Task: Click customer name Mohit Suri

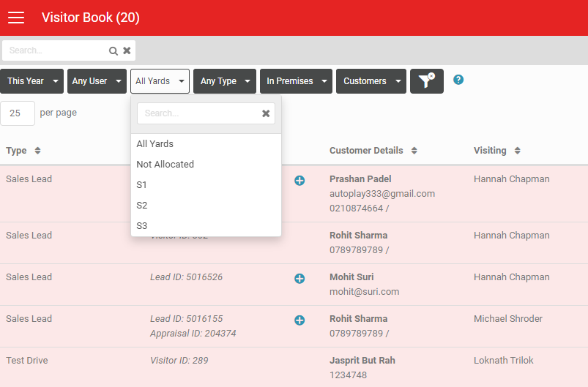Action: click(351, 277)
